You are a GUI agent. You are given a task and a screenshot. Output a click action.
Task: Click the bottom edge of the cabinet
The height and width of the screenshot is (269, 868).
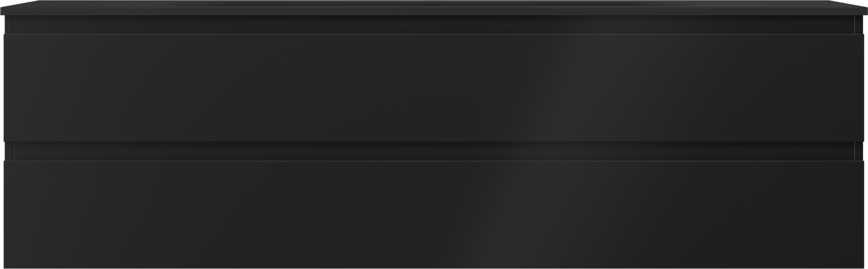pyautogui.click(x=434, y=267)
